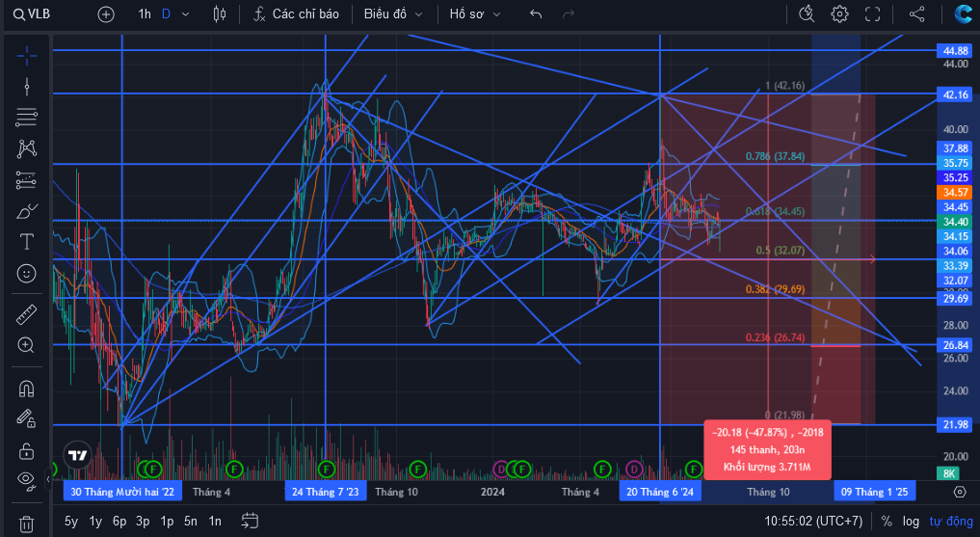Open chart settings gear
The height and width of the screenshot is (537, 980).
[839, 13]
